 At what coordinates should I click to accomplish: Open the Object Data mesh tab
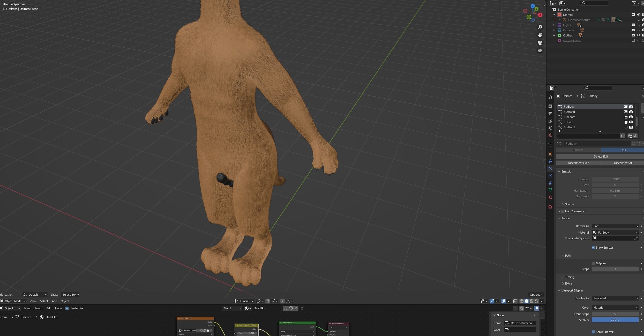click(x=550, y=190)
